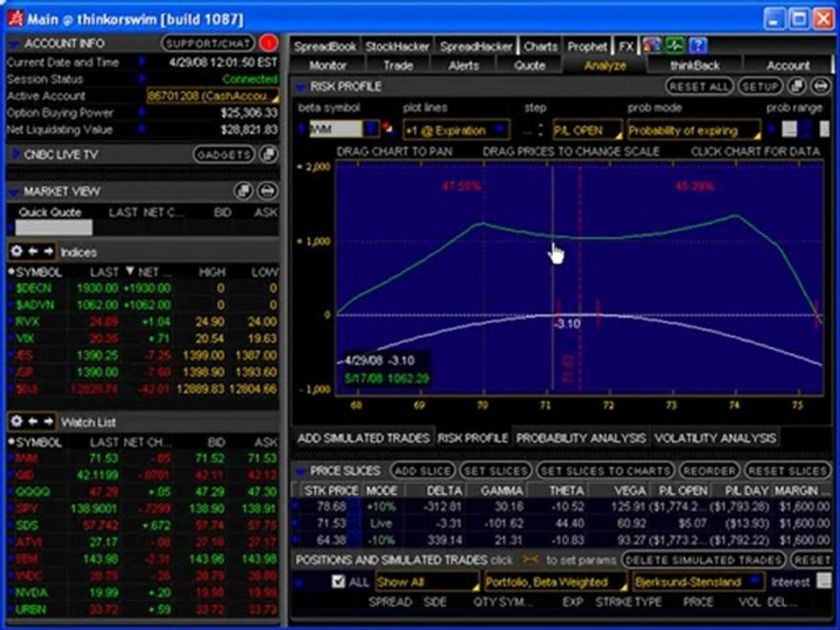Open the Probability of expiring dropdown
The image size is (840, 630).
(x=694, y=130)
